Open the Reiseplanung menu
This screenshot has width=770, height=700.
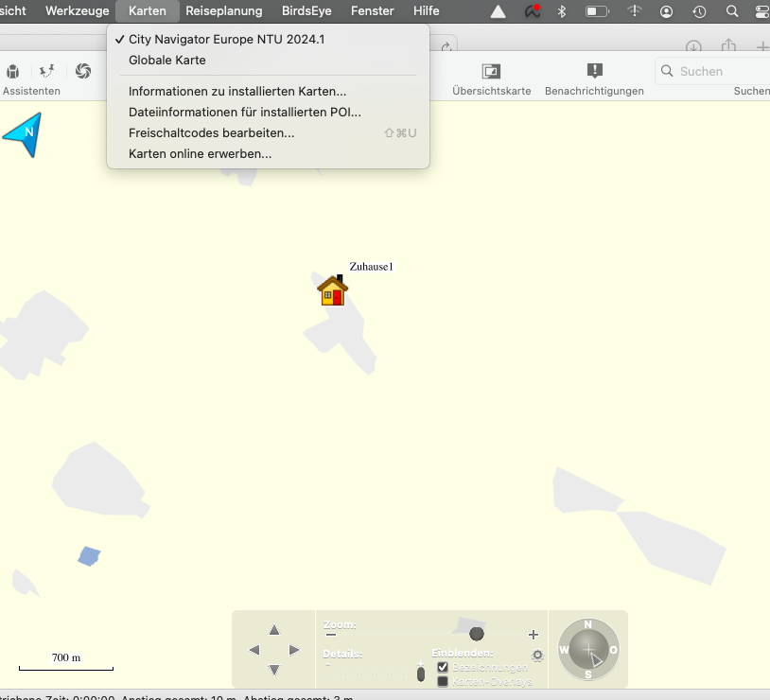click(224, 11)
